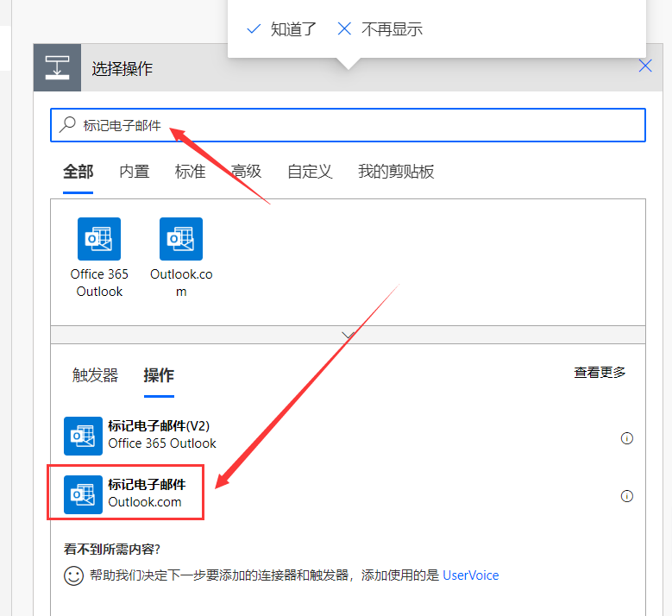672x616 pixels.
Task: Select the Office 365 Outlook connector icon
Action: 99,239
